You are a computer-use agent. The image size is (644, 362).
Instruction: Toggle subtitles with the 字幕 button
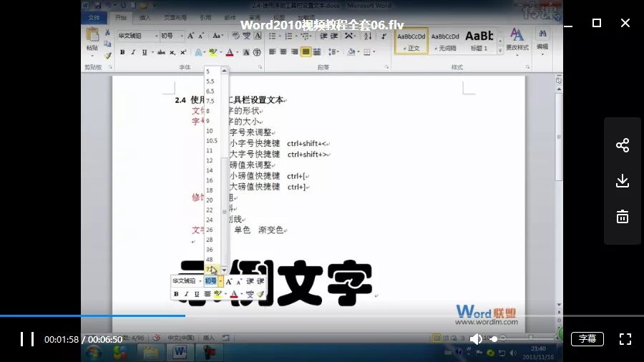click(x=587, y=339)
